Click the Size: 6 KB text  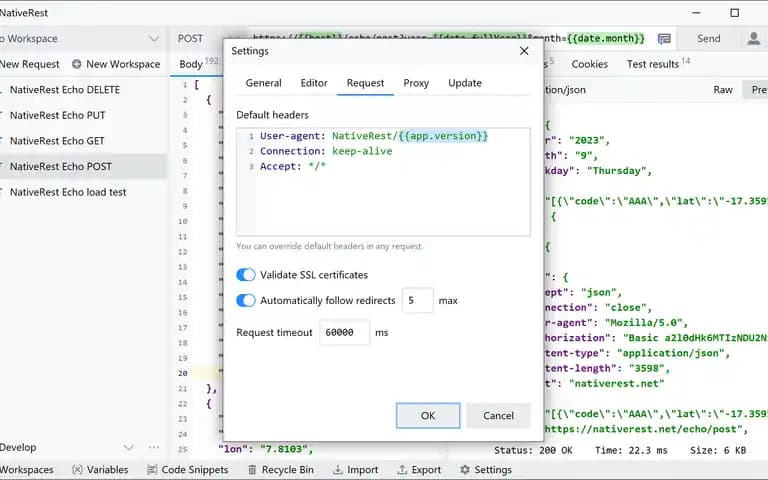718,450
